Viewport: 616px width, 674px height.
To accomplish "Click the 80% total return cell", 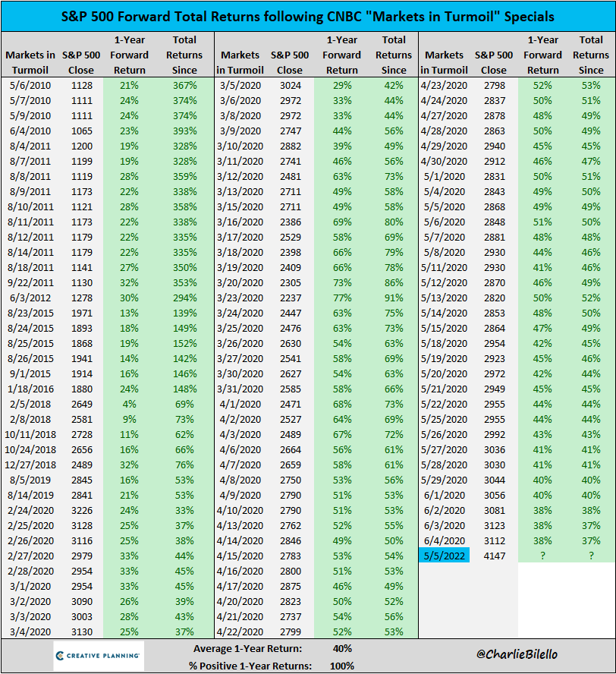I will pos(394,222).
